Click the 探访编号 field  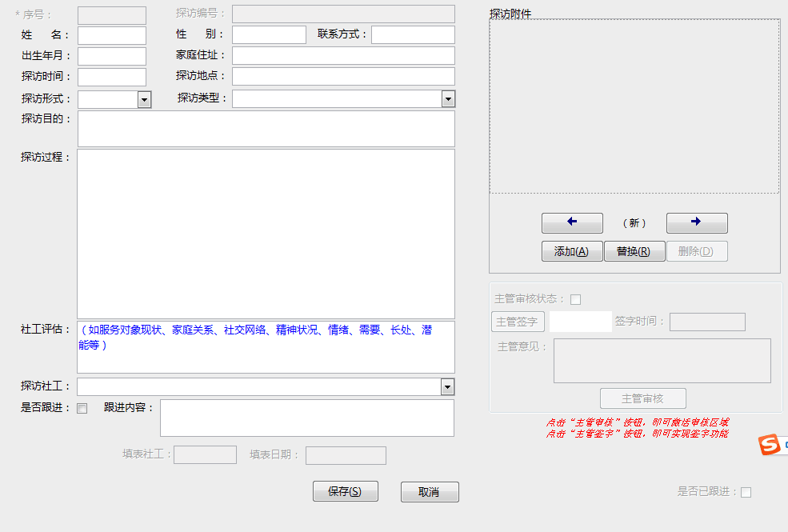pyautogui.click(x=343, y=14)
